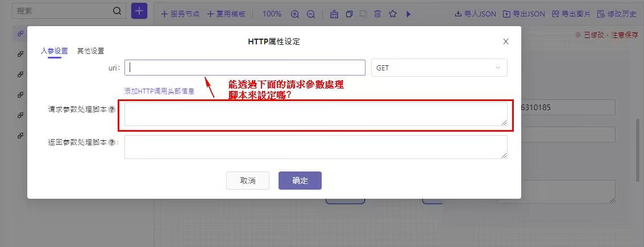Click help icon beside 请求参数处理脚本

[x=112, y=110]
